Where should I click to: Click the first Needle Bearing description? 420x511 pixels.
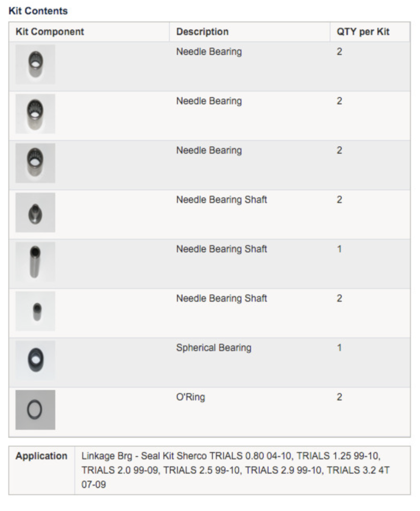(209, 52)
